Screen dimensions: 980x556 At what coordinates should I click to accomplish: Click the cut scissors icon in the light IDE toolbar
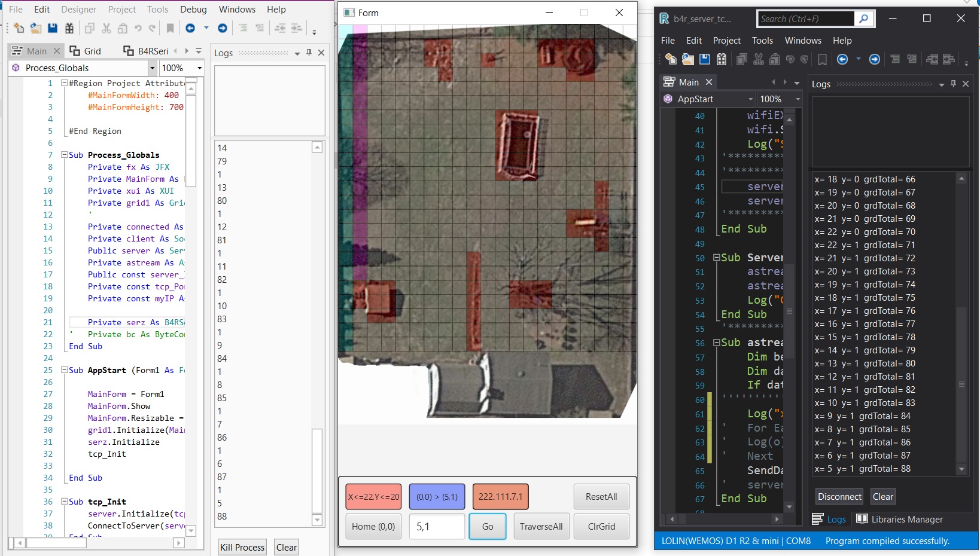tap(106, 28)
